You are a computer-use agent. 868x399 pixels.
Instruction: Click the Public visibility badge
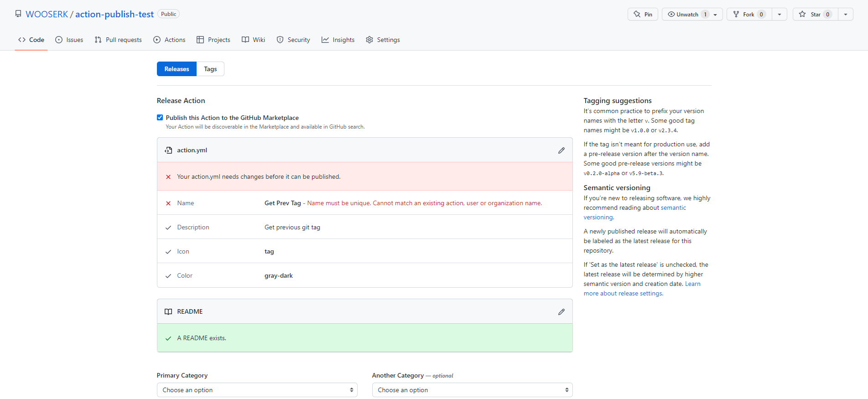point(168,14)
